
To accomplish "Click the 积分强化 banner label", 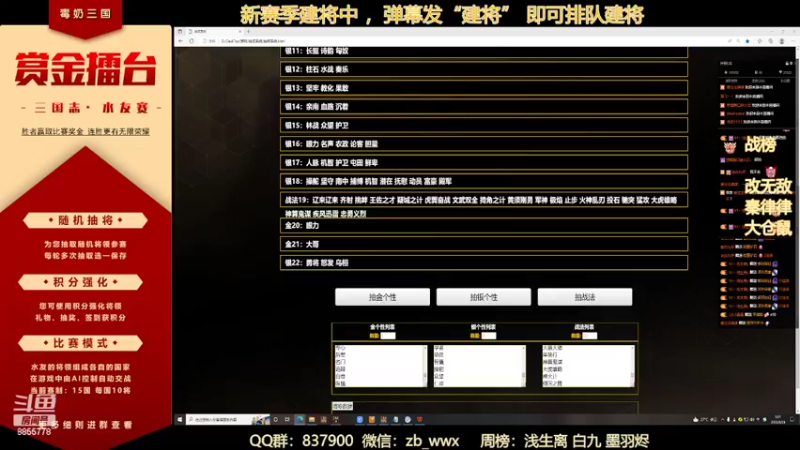I will pos(81,282).
